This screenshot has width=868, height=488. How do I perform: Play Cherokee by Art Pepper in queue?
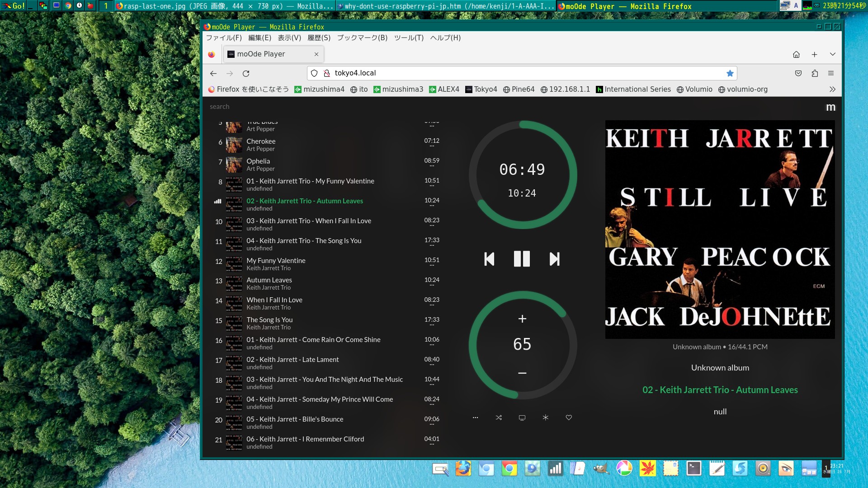coord(261,141)
